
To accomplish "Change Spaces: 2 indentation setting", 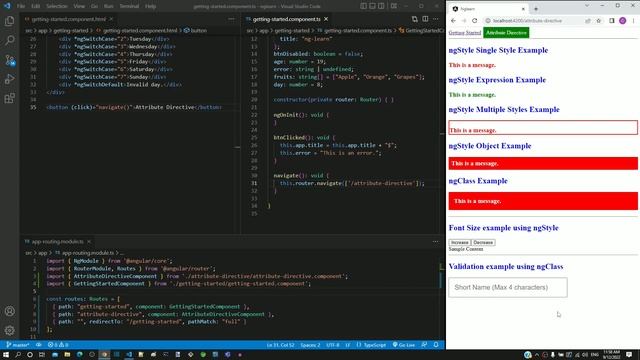I will pyautogui.click(x=310, y=345).
